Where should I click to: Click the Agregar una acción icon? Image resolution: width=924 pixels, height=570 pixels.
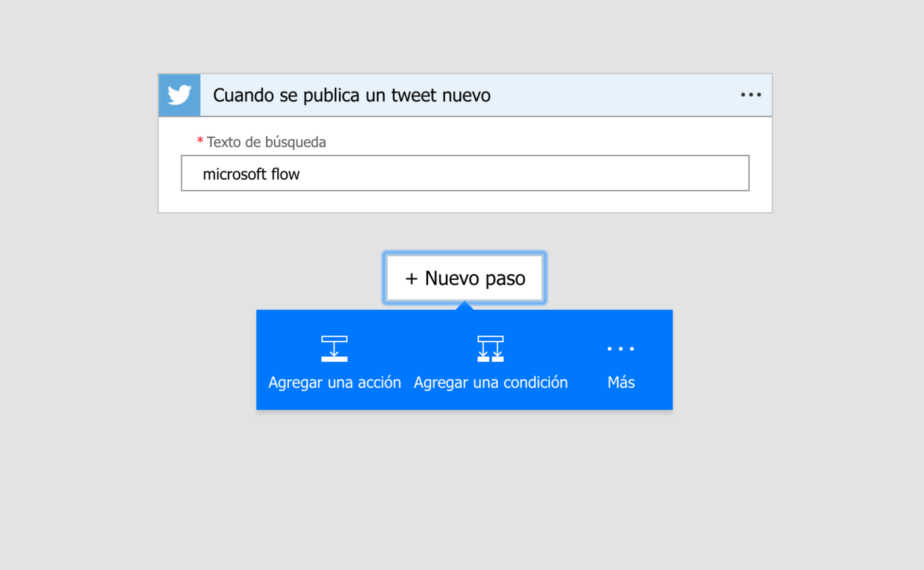[334, 349]
